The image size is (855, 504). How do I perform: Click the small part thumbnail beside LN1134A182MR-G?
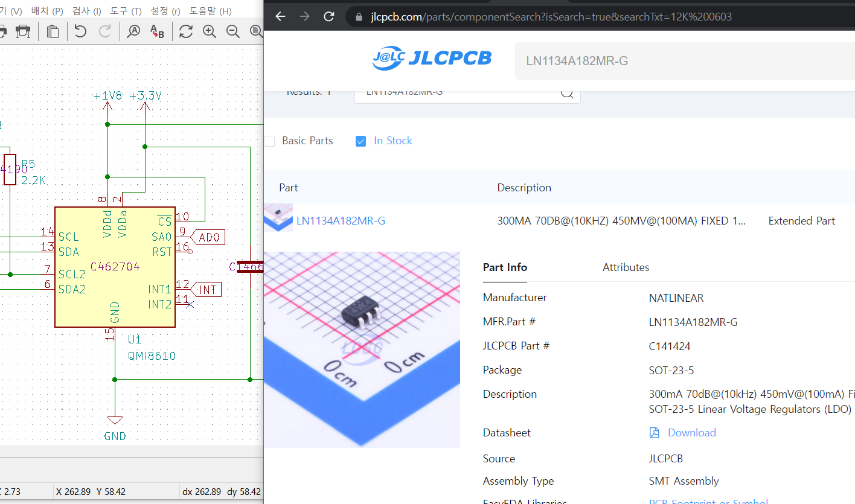[x=278, y=217]
